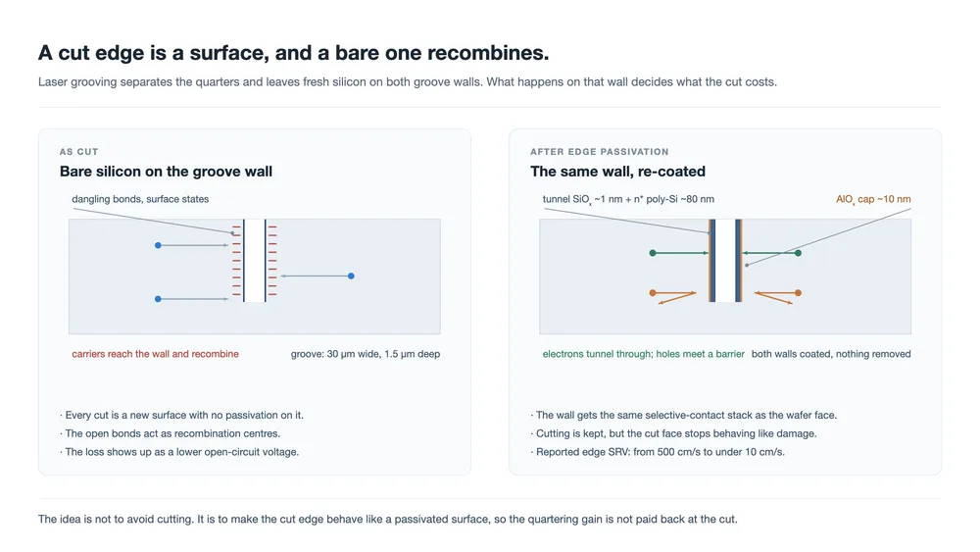
Task: Click the red 'carriers reach the wall and recombine' caption
Action: coord(155,354)
